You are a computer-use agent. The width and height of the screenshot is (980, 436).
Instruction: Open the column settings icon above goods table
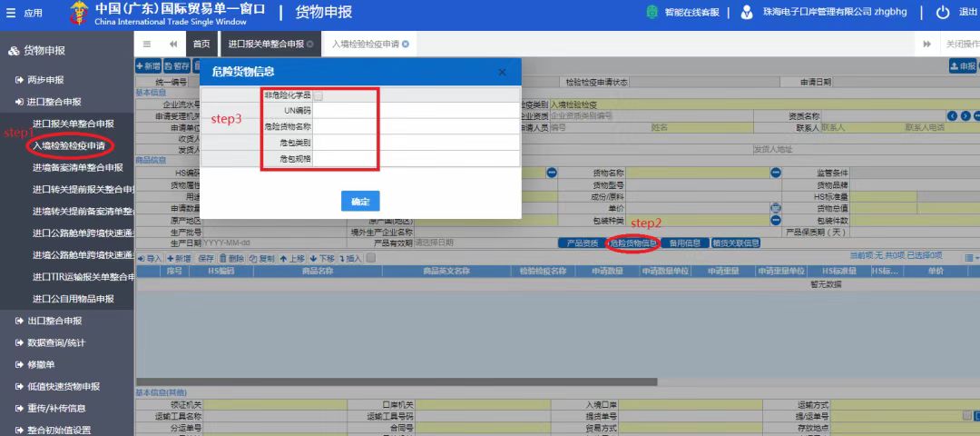[971, 258]
